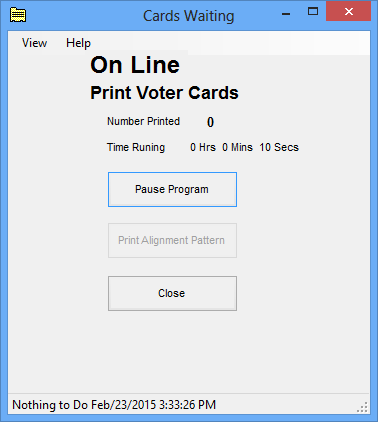
Task: Close the window with the red X
Action: [349, 12]
